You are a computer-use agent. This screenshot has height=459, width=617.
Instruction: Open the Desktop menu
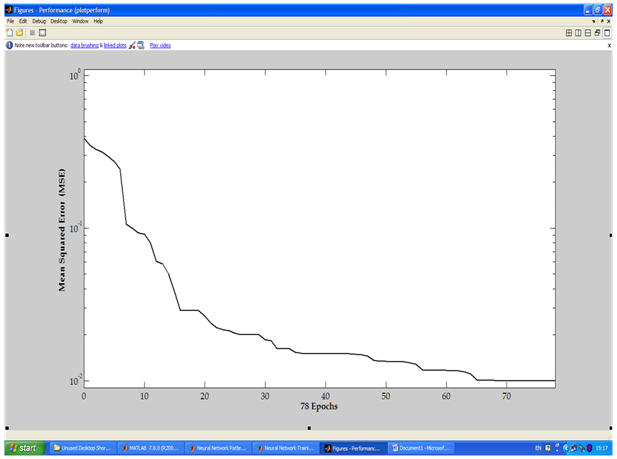pos(59,20)
